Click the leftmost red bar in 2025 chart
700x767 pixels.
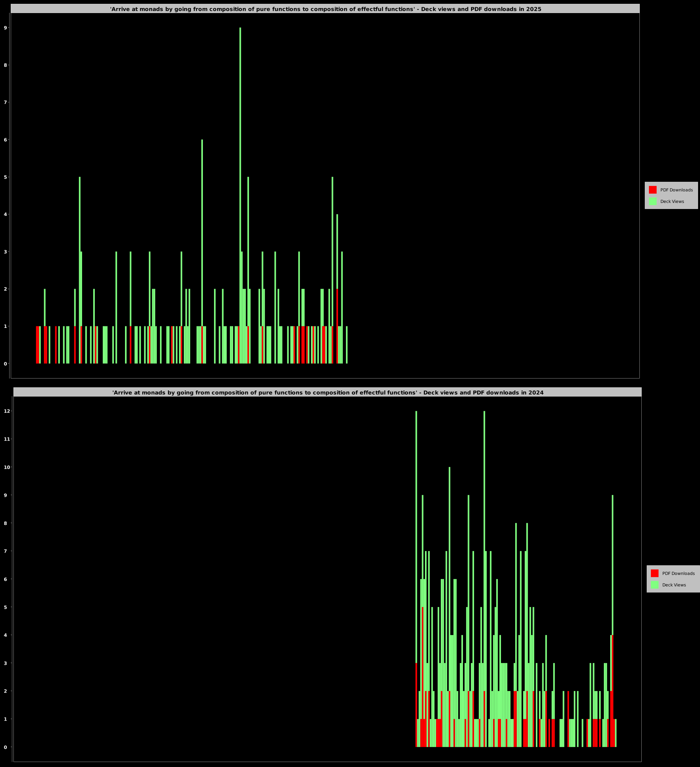pos(37,344)
